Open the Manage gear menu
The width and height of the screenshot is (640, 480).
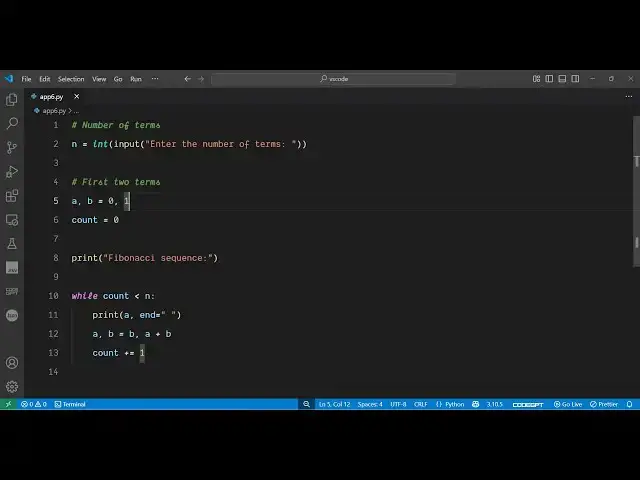pyautogui.click(x=12, y=386)
